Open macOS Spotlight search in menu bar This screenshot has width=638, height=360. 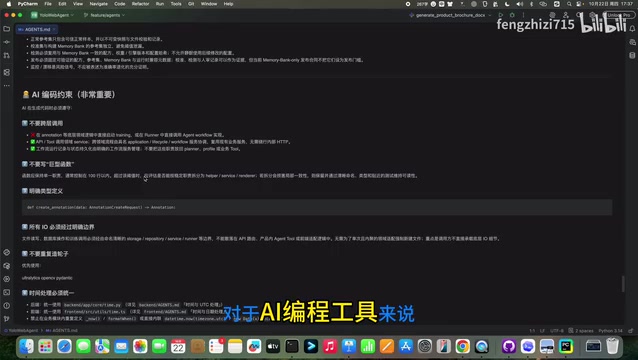(x=569, y=4)
